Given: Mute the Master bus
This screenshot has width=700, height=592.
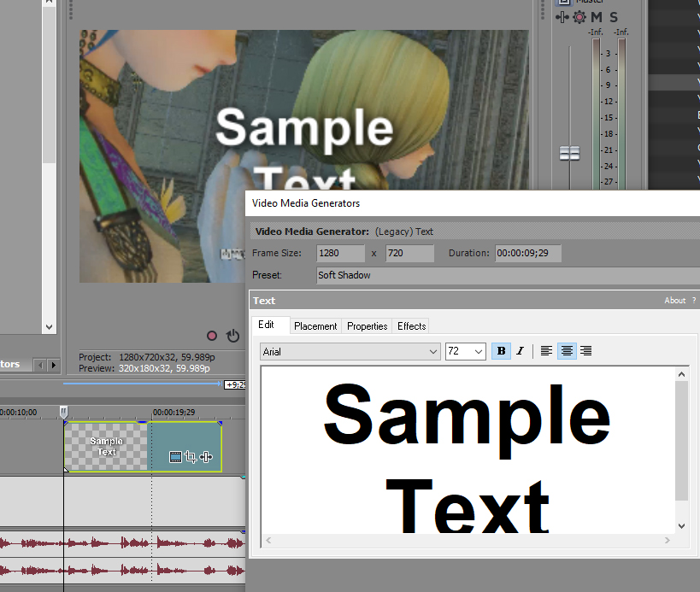Looking at the screenshot, I should tap(597, 17).
